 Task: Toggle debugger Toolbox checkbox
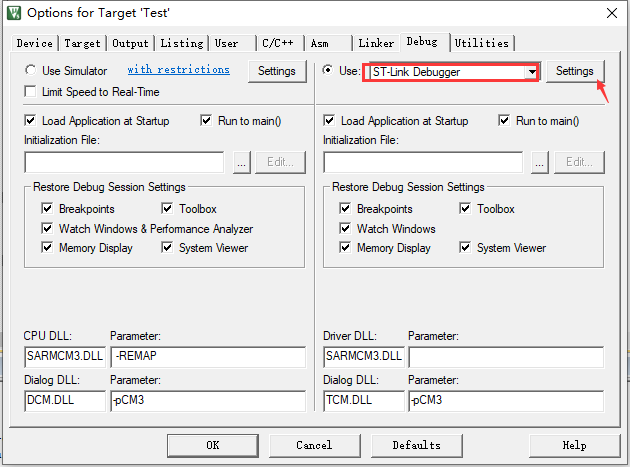click(x=465, y=208)
